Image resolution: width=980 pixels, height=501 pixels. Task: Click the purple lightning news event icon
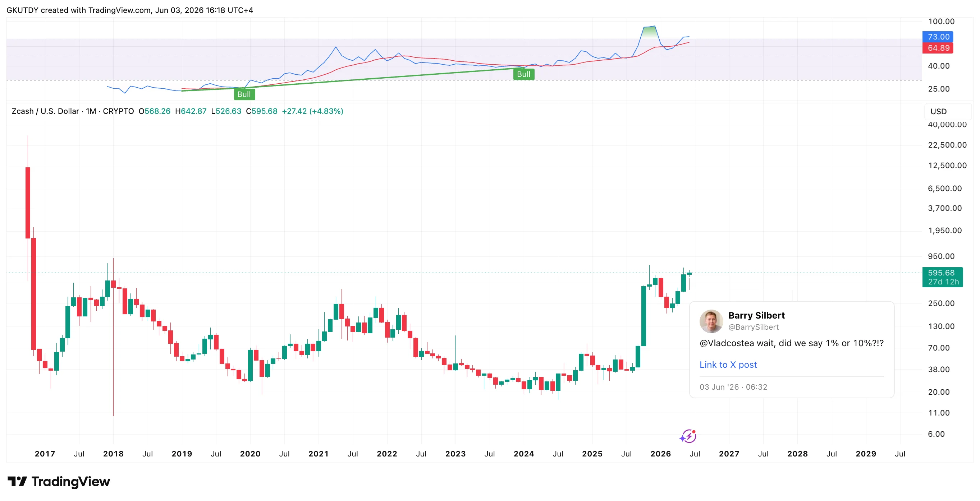688,436
